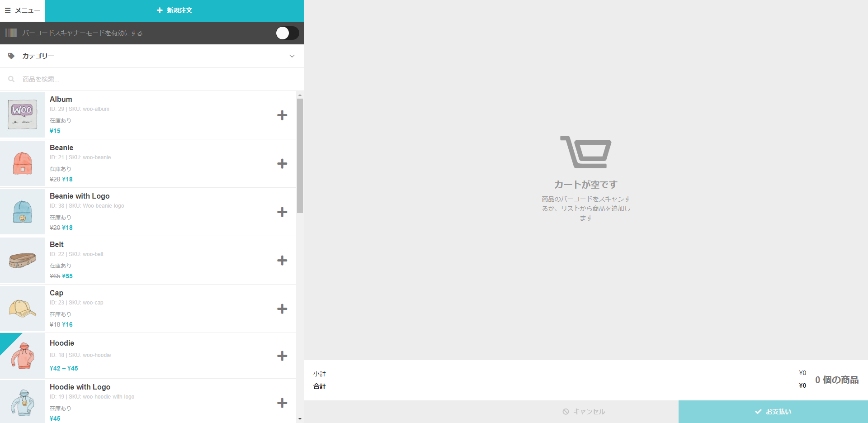
Task: Start a 新規注文 new order
Action: click(175, 10)
